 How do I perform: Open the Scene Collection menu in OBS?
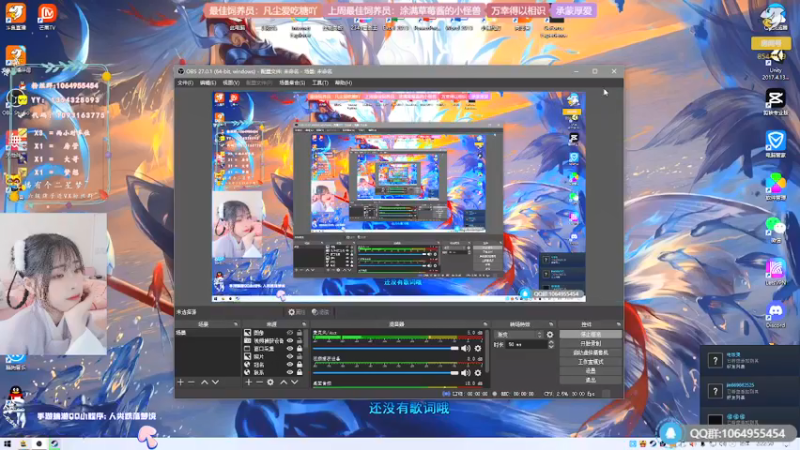click(292, 83)
